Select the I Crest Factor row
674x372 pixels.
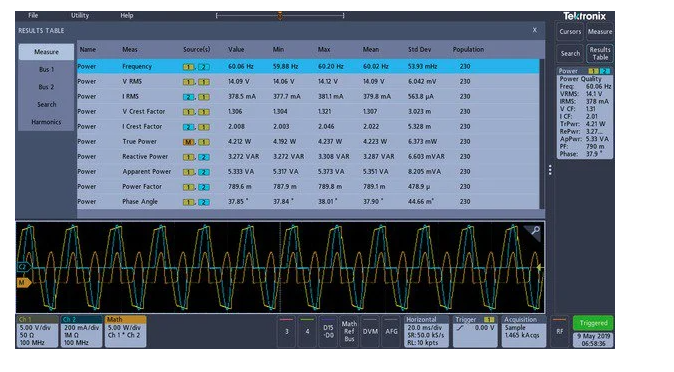coord(308,127)
